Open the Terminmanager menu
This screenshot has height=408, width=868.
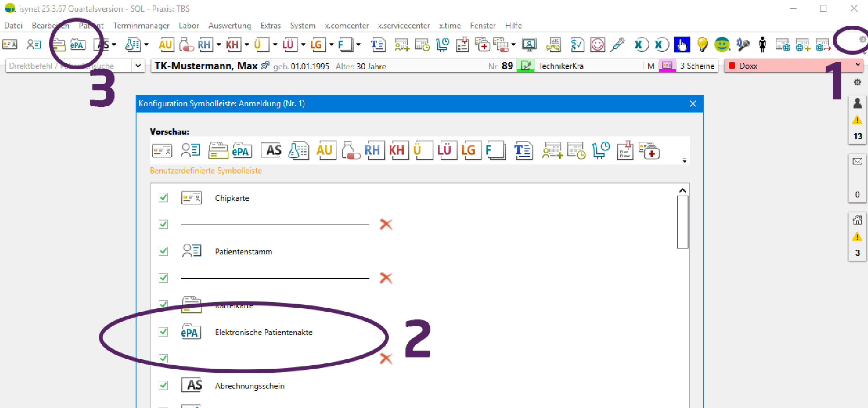tap(141, 26)
